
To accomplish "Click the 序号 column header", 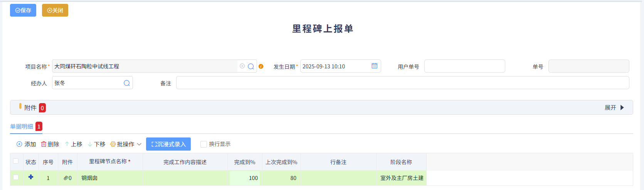I will tap(48, 162).
